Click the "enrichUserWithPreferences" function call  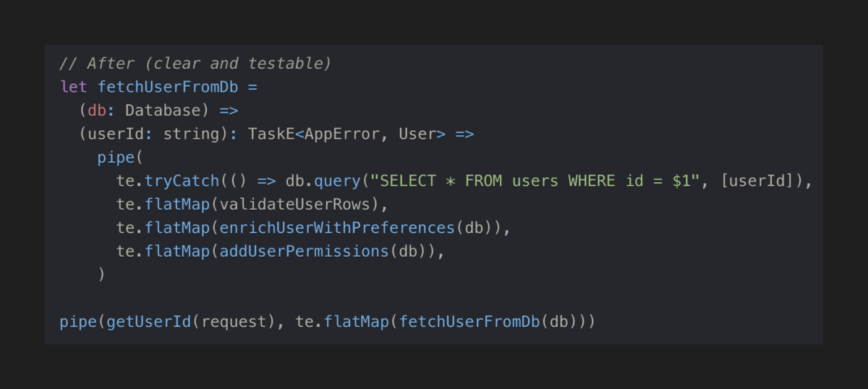point(337,228)
